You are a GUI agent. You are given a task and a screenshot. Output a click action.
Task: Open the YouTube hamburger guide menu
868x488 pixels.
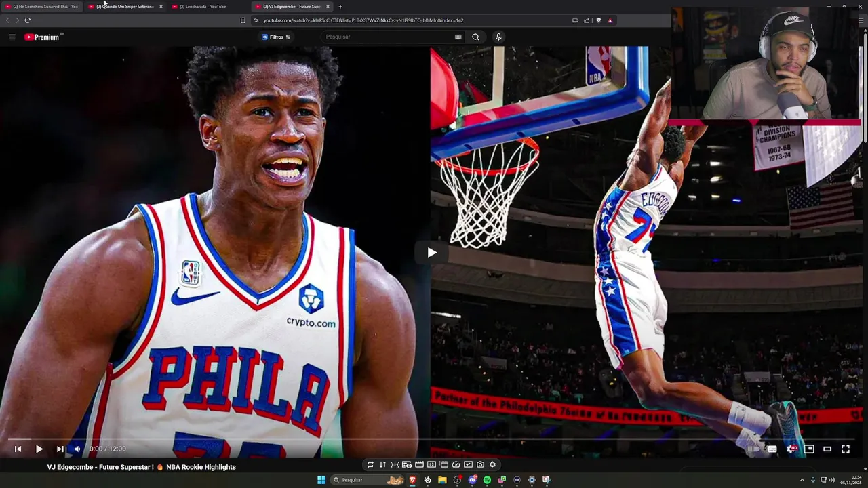(12, 37)
